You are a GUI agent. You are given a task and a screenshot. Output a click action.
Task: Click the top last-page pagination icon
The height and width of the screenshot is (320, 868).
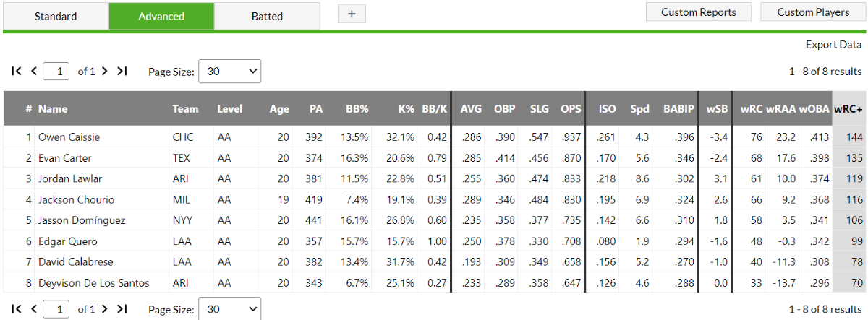click(122, 71)
